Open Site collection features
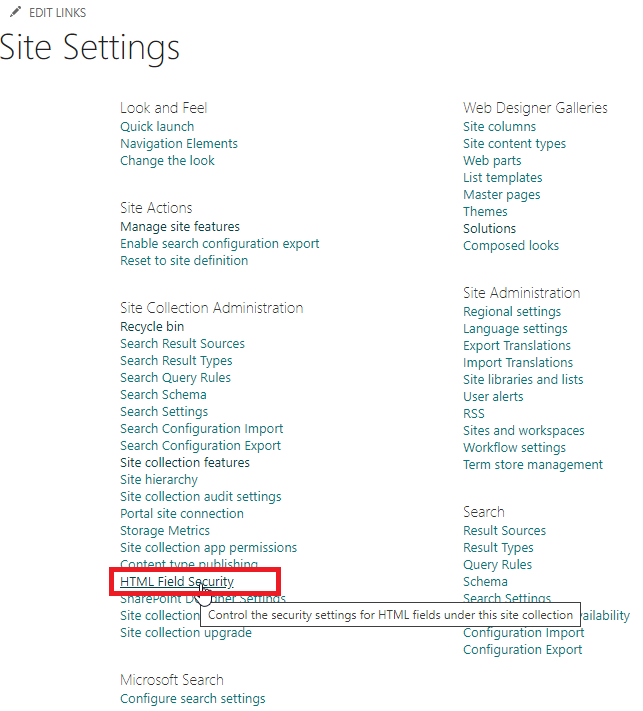The height and width of the screenshot is (711, 643). pos(185,463)
